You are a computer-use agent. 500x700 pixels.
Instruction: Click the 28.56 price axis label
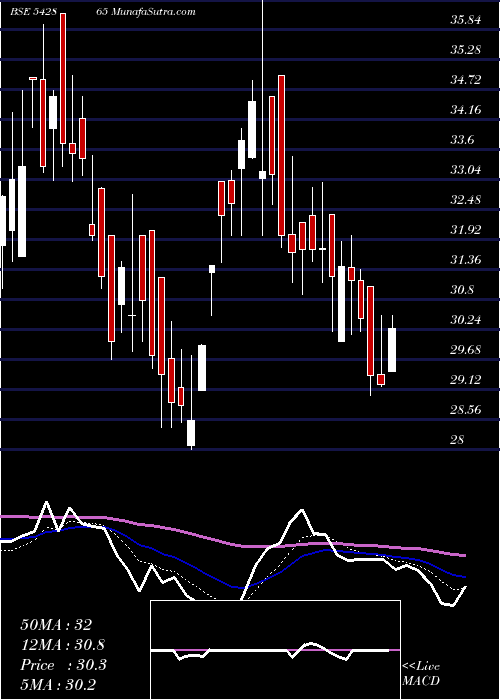click(x=466, y=410)
